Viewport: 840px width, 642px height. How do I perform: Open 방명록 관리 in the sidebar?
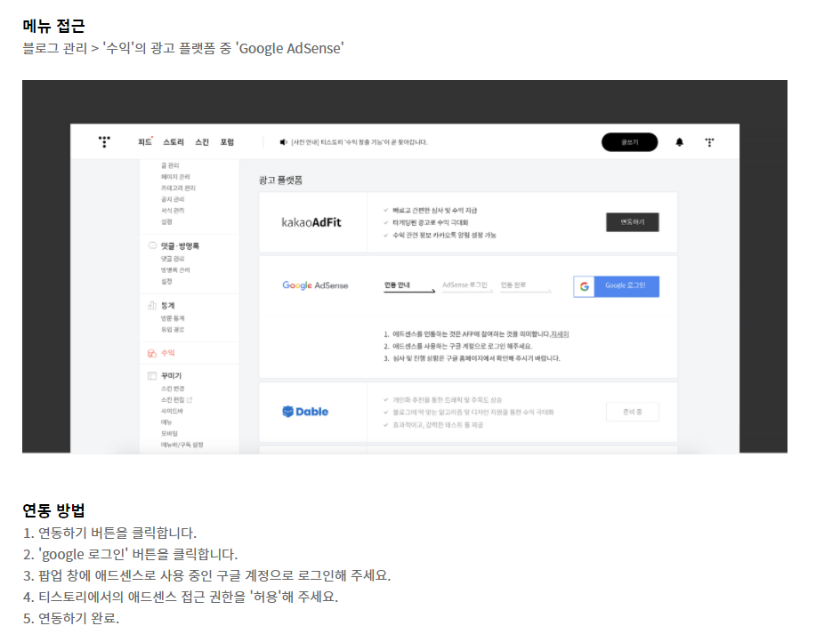(175, 269)
